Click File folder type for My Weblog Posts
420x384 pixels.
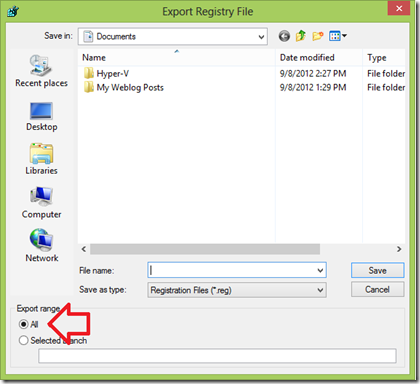click(386, 87)
